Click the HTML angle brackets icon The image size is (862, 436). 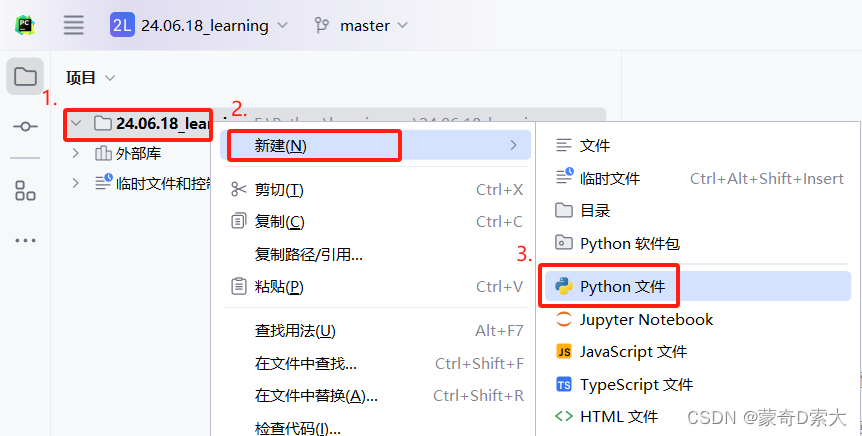click(564, 416)
